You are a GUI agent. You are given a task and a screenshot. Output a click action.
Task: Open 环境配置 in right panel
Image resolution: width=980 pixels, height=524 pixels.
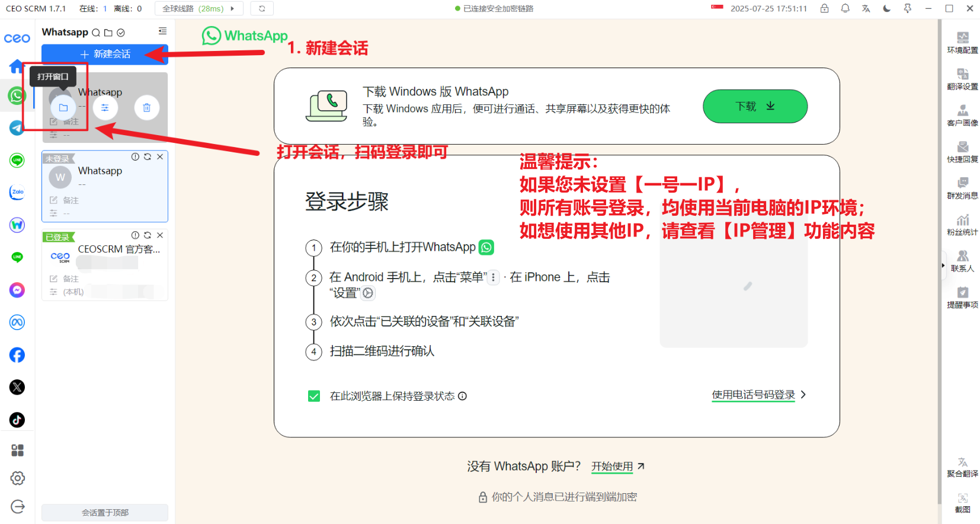tap(963, 43)
